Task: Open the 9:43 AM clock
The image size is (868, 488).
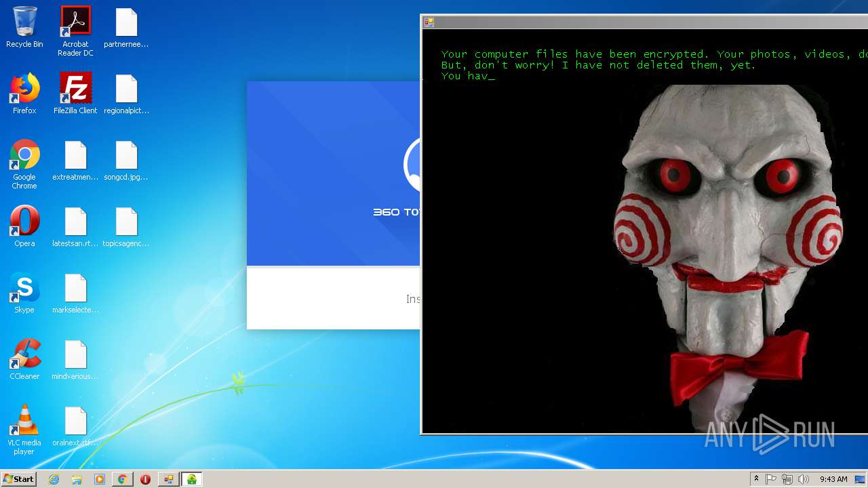Action: pos(833,479)
